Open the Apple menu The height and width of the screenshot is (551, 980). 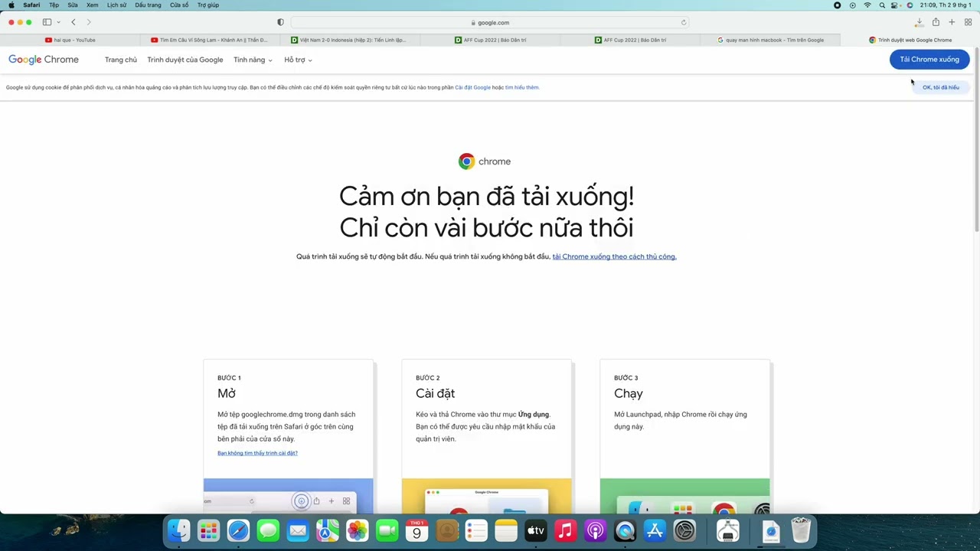11,5
